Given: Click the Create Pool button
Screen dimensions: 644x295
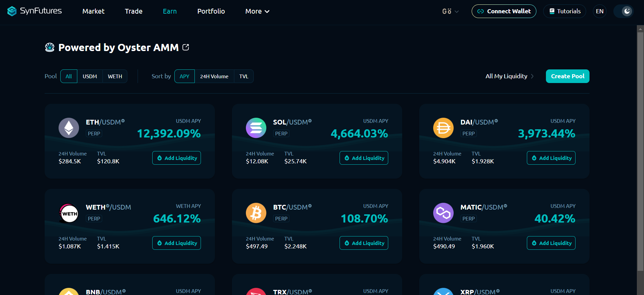Looking at the screenshot, I should click(x=568, y=76).
